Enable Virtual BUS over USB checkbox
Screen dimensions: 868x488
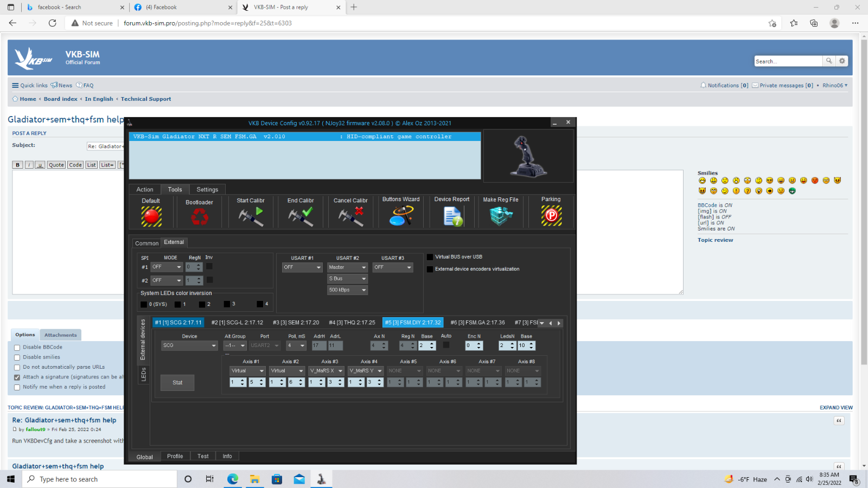[430, 257]
